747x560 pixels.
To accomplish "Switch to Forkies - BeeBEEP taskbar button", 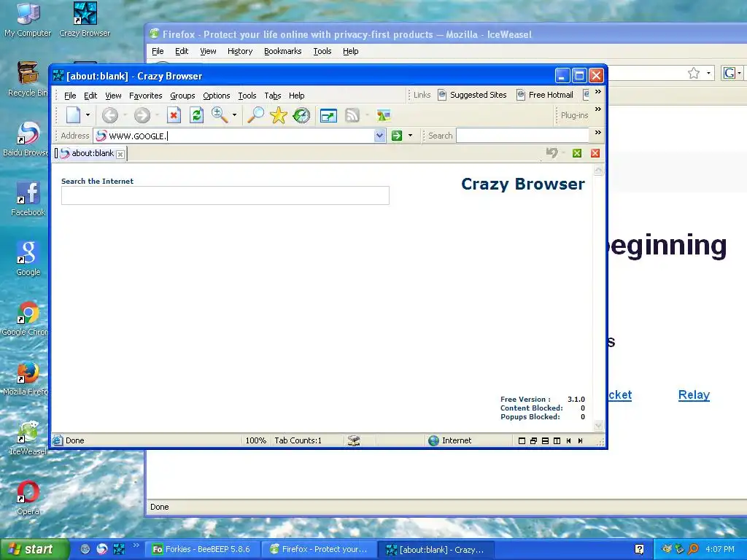I will click(x=203, y=549).
